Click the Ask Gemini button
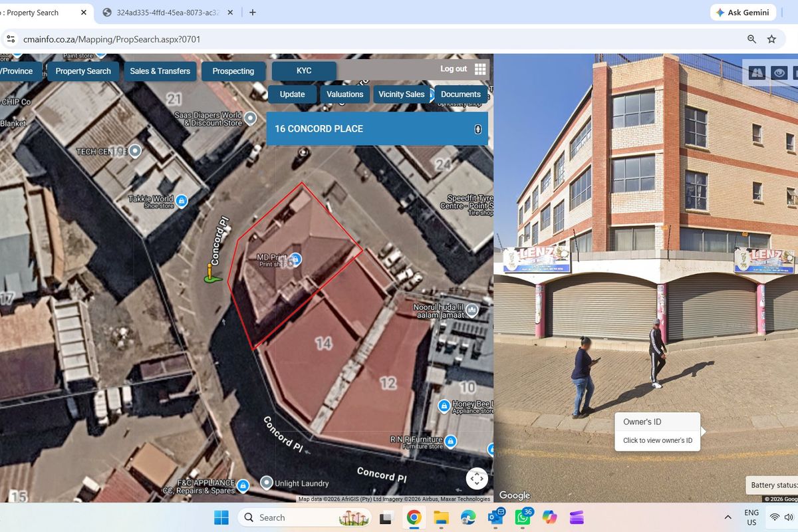 (743, 12)
